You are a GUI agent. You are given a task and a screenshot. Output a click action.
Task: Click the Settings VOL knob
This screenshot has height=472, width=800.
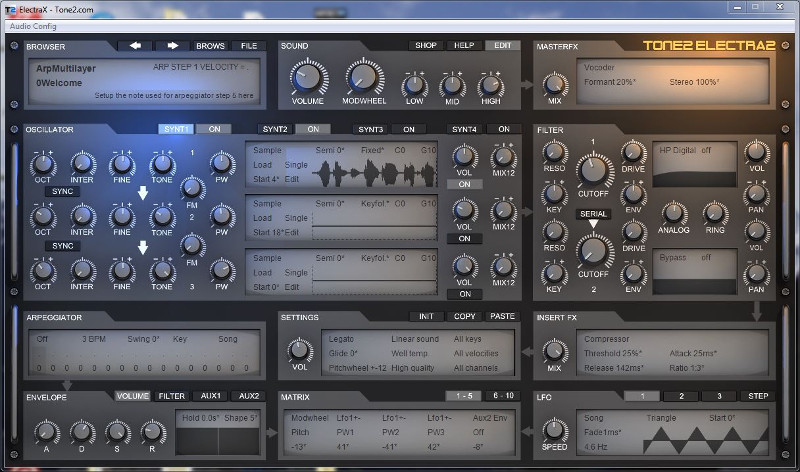299,350
